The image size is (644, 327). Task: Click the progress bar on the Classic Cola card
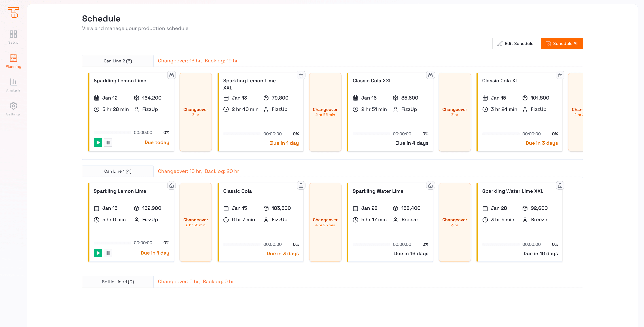(x=241, y=244)
